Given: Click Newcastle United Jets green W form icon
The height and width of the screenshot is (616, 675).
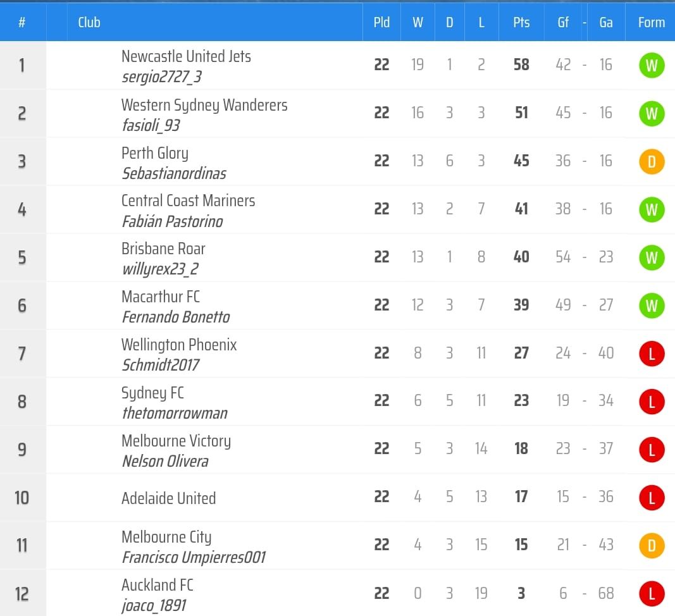Looking at the screenshot, I should (652, 65).
